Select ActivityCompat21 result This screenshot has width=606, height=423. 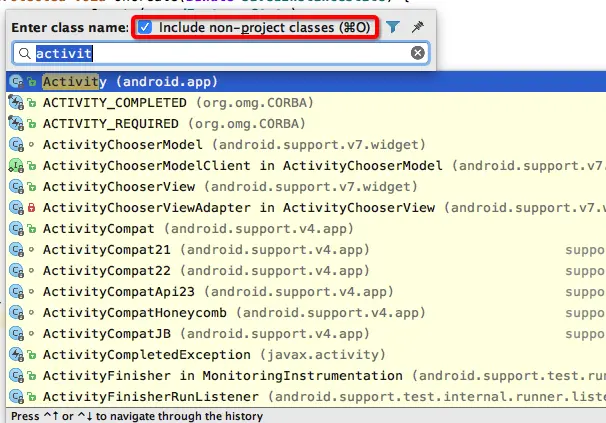(x=306, y=249)
